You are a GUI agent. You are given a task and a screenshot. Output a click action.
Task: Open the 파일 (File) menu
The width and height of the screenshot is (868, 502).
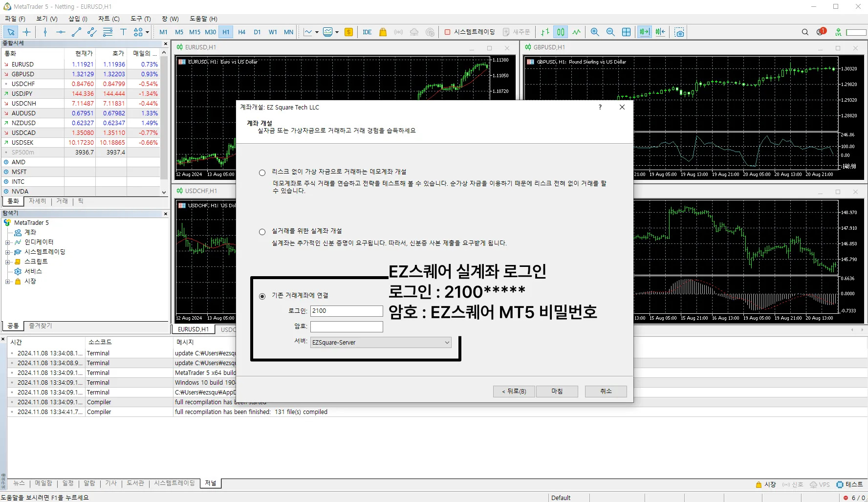(x=15, y=19)
